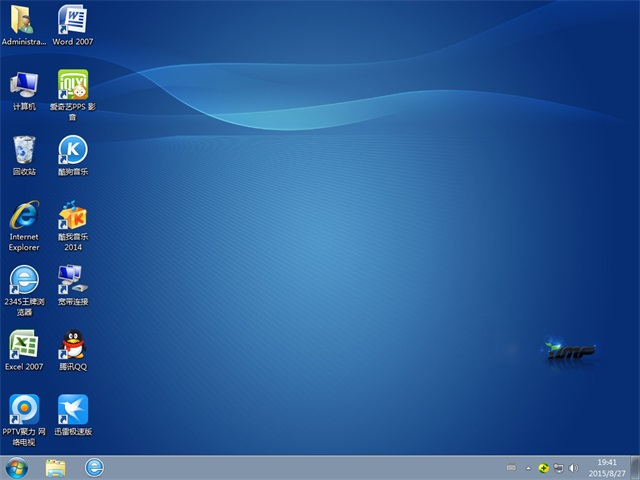Open the 2345王牌浏览器 browser icon
The height and width of the screenshot is (480, 640).
23,280
